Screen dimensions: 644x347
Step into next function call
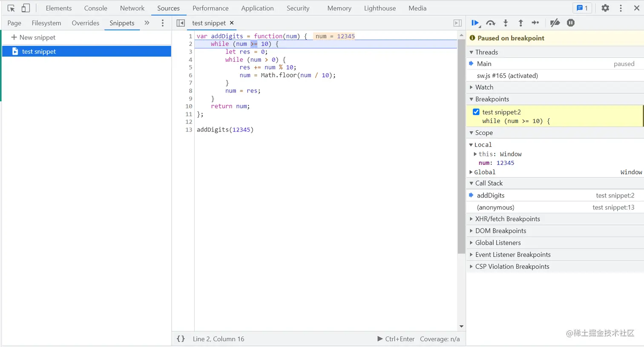(x=506, y=23)
